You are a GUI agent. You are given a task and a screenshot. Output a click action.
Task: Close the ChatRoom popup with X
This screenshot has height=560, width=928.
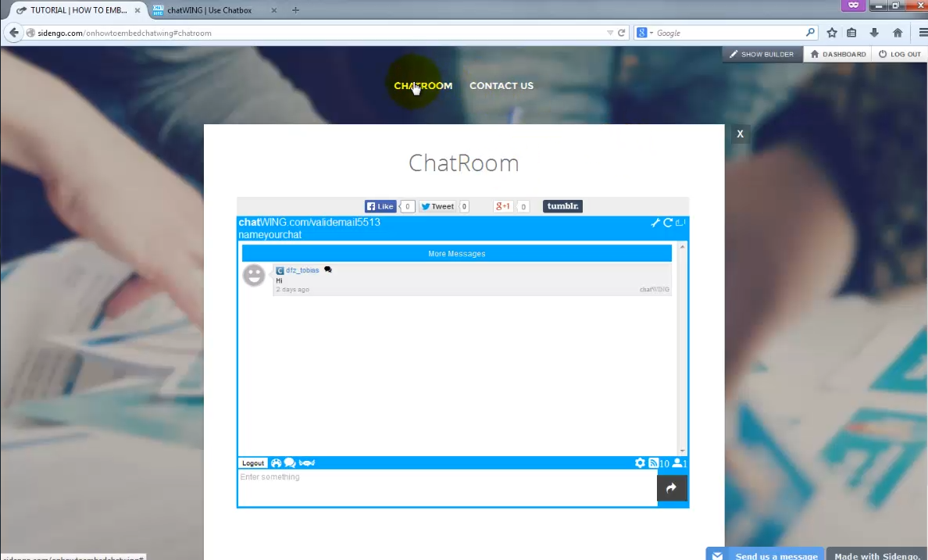point(740,134)
